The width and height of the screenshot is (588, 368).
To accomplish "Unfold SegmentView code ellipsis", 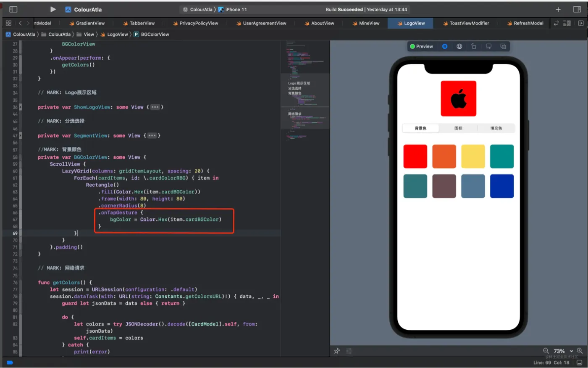I will (152, 136).
